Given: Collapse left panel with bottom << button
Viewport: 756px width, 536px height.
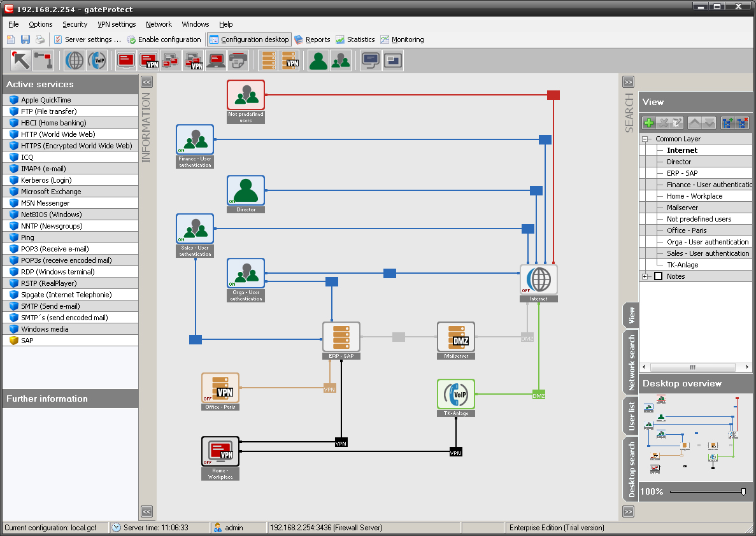Looking at the screenshot, I should pyautogui.click(x=146, y=511).
